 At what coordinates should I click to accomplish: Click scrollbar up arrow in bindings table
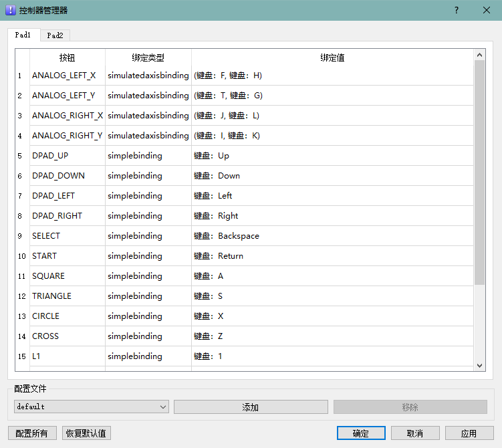coord(479,55)
